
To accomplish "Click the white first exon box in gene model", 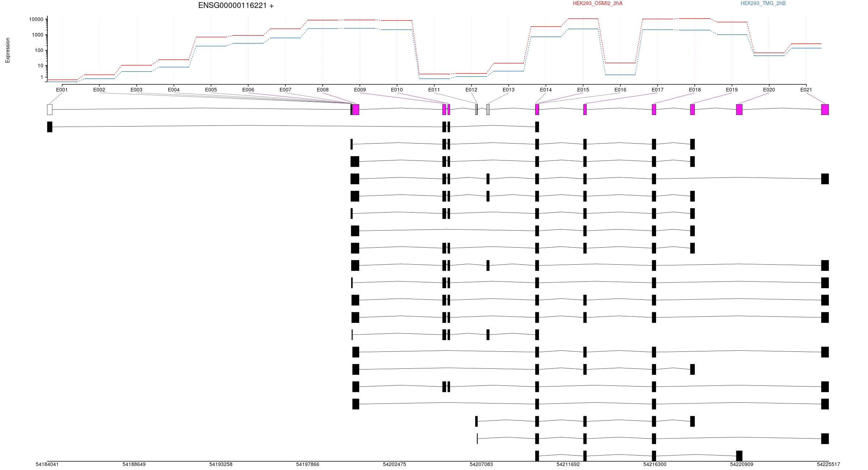I will pos(50,110).
